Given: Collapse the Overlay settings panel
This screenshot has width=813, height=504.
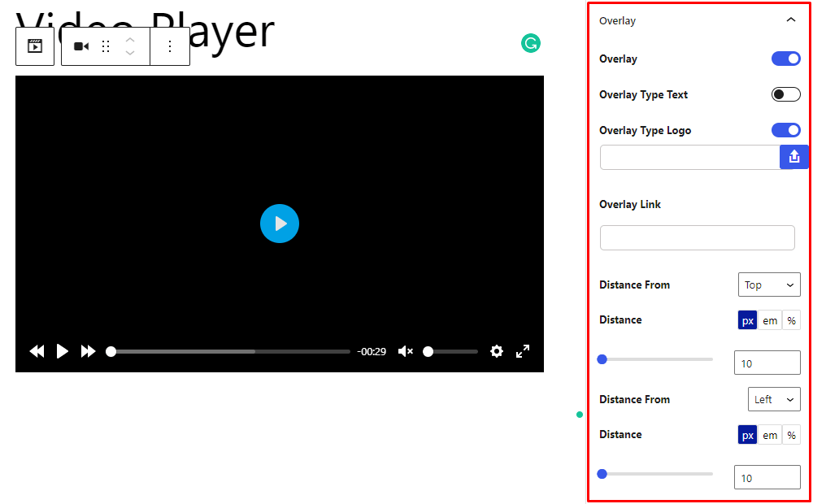Looking at the screenshot, I should pos(789,20).
